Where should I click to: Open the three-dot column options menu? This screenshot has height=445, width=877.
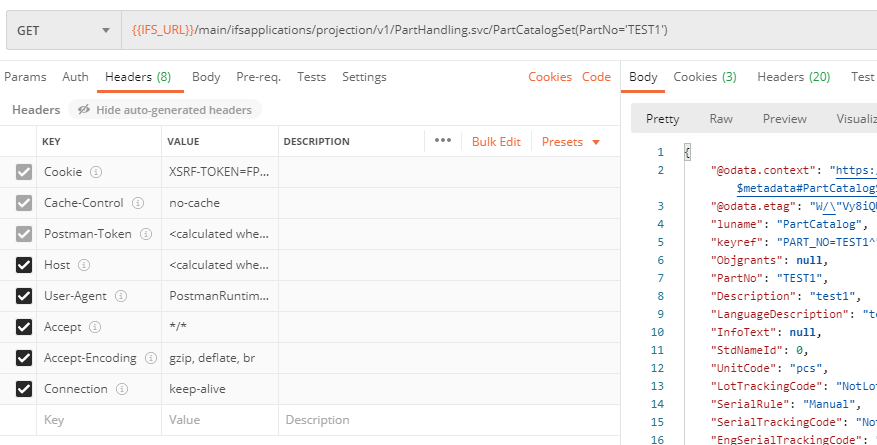(x=443, y=141)
